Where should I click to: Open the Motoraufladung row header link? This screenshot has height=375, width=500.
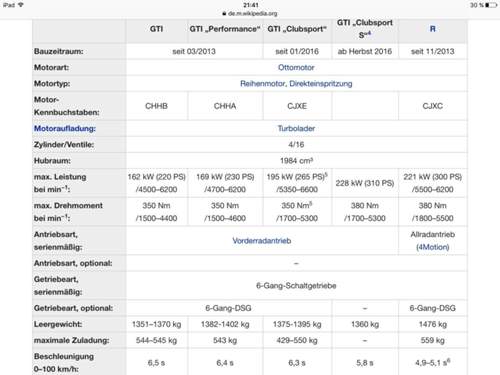65,129
